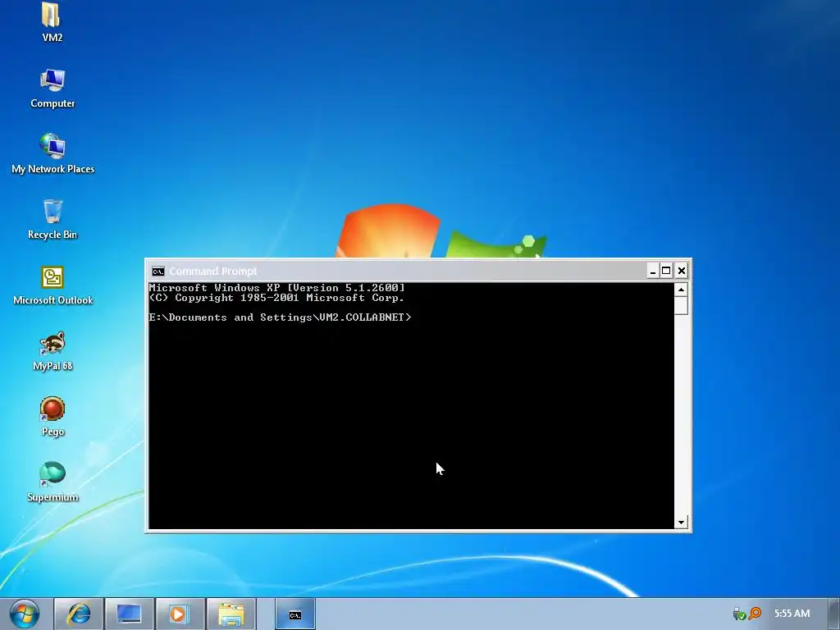Open the Command Prompt title bar system icon
840x630 pixels.
[x=158, y=271]
